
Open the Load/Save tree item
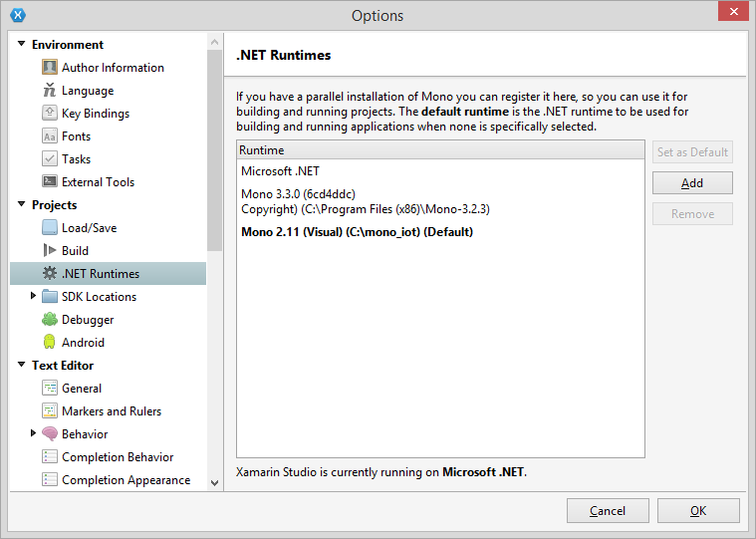point(90,227)
